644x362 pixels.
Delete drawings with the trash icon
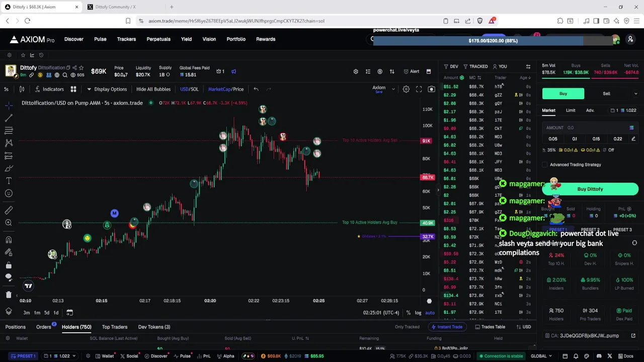[x=9, y=295]
